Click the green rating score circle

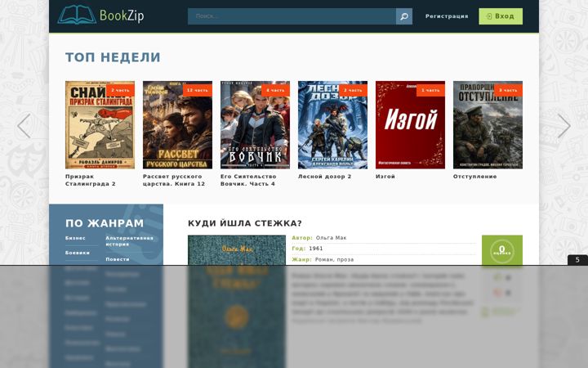pyautogui.click(x=502, y=250)
